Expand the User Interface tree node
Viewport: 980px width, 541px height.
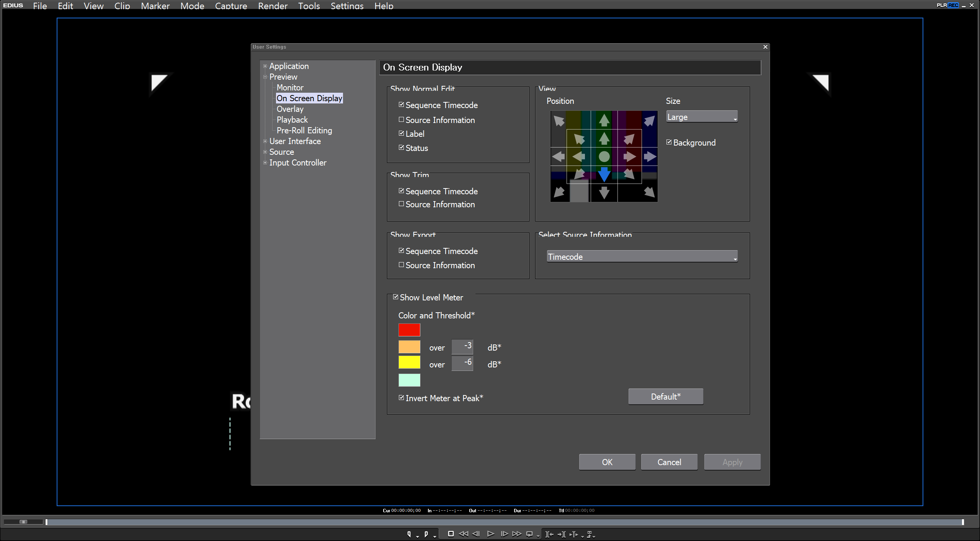[x=265, y=141]
